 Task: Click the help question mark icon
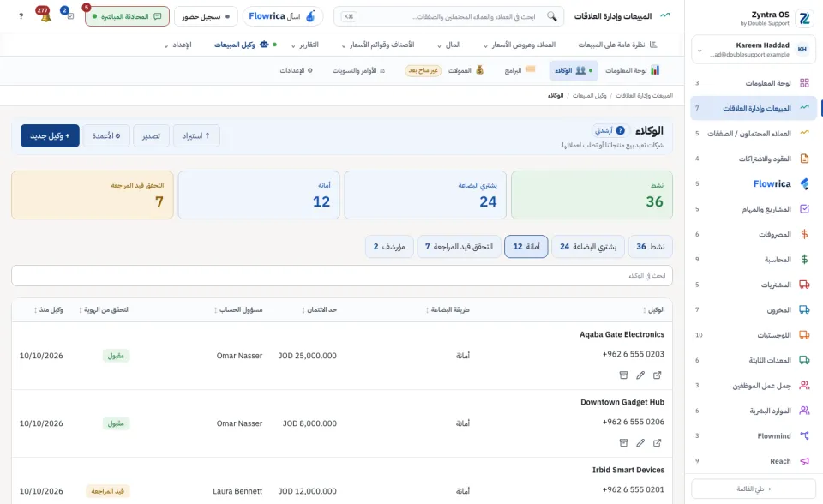tap(21, 16)
